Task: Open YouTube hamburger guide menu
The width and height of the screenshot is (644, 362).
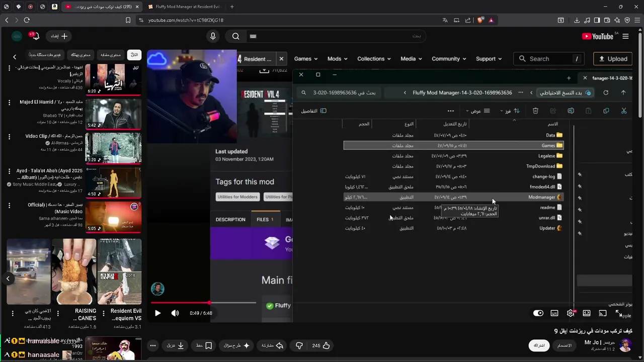Action: (625, 36)
